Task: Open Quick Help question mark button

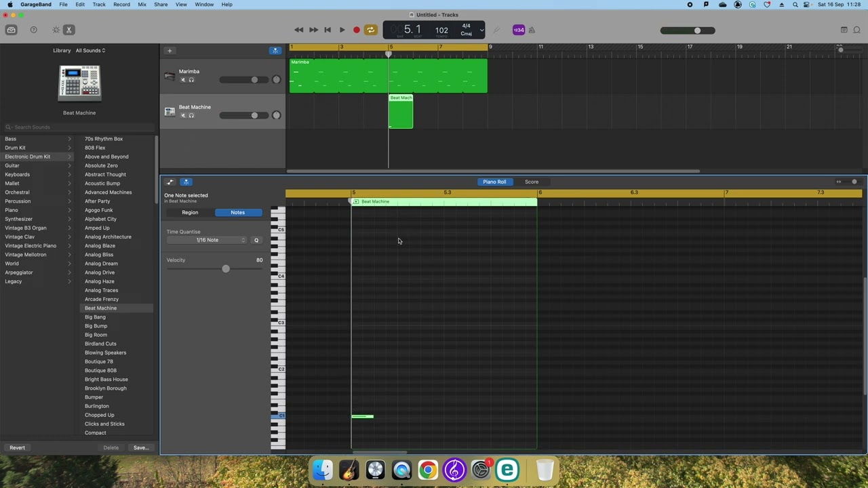Action: tap(34, 30)
